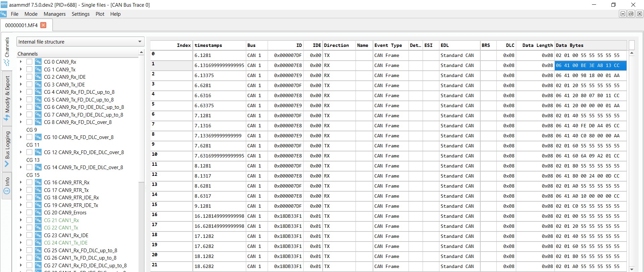
Task: Open the Help menu
Action: click(x=115, y=14)
